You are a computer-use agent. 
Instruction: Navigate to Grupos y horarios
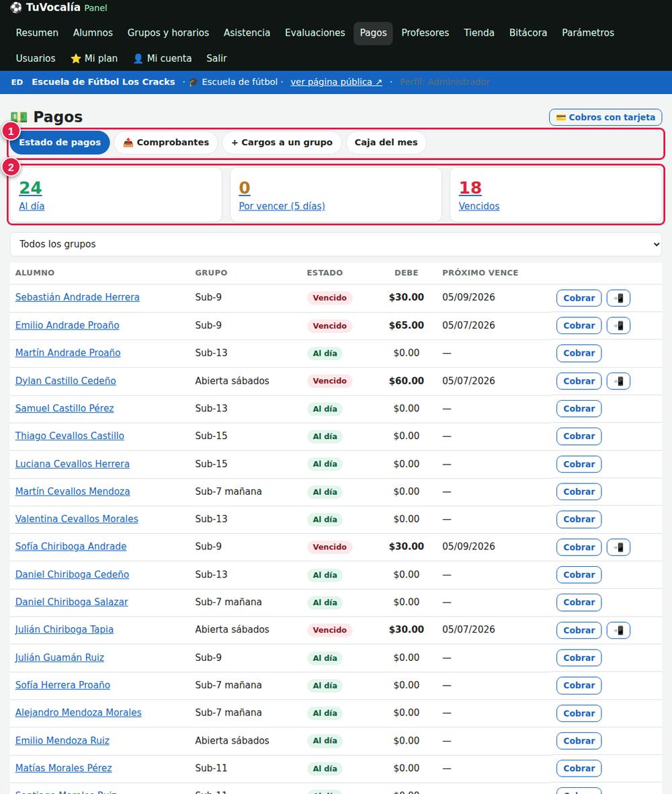click(168, 33)
